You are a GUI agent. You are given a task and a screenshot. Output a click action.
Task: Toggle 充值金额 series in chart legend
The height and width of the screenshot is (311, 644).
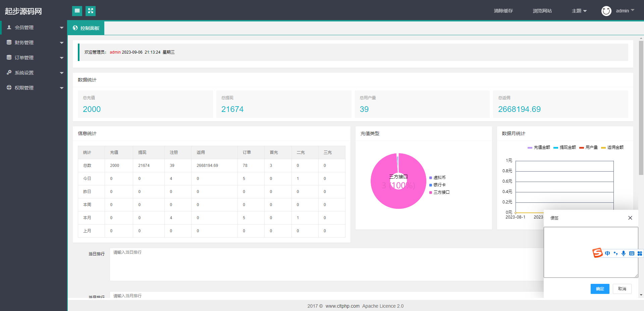[539, 147]
